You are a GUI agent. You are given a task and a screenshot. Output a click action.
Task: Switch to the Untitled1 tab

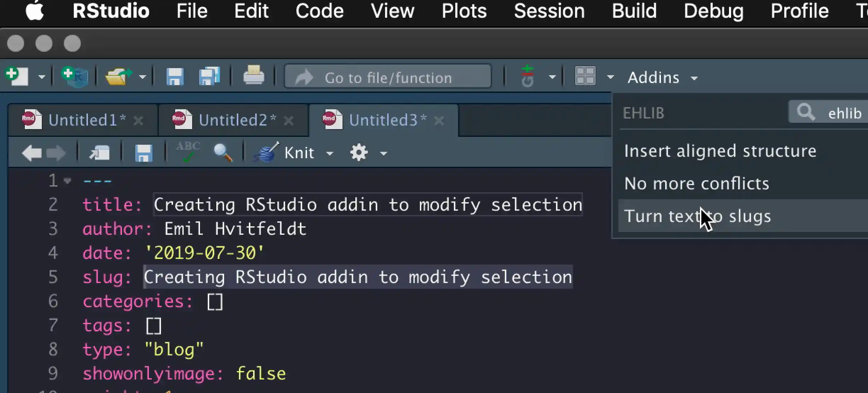point(82,120)
